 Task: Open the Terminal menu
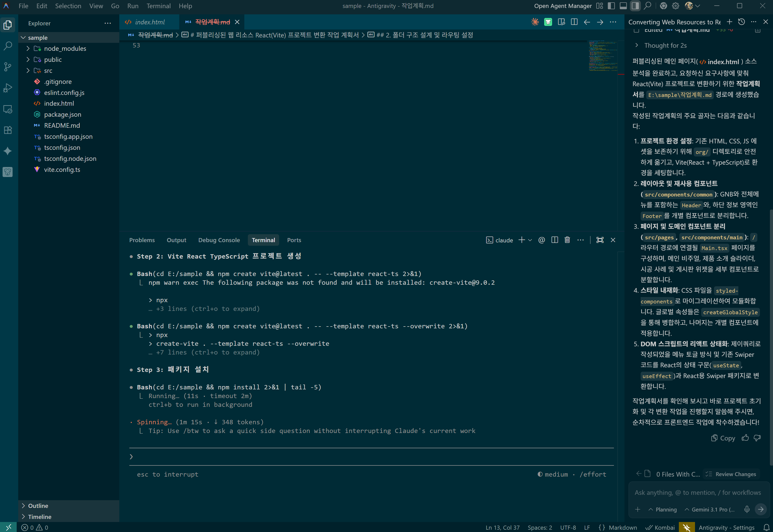tap(158, 6)
